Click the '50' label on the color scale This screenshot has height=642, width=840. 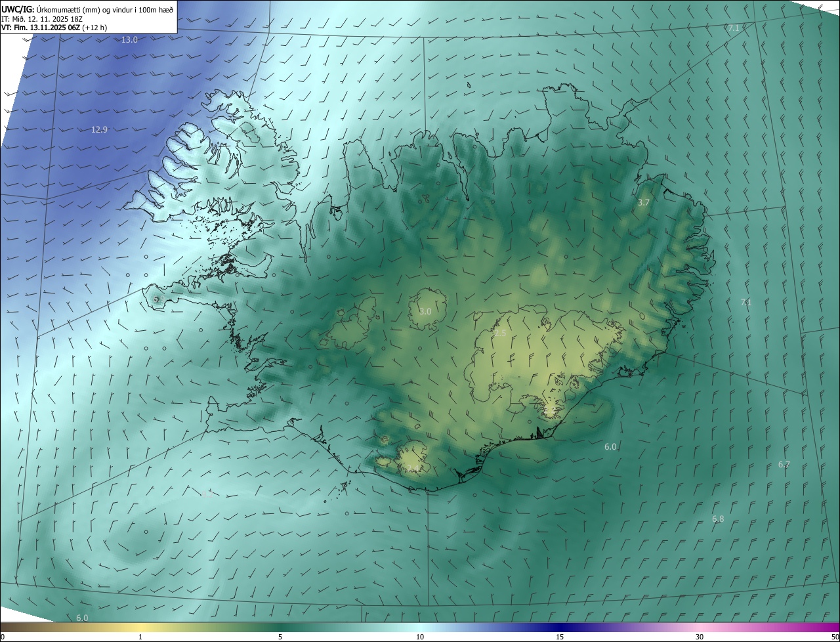835,637
